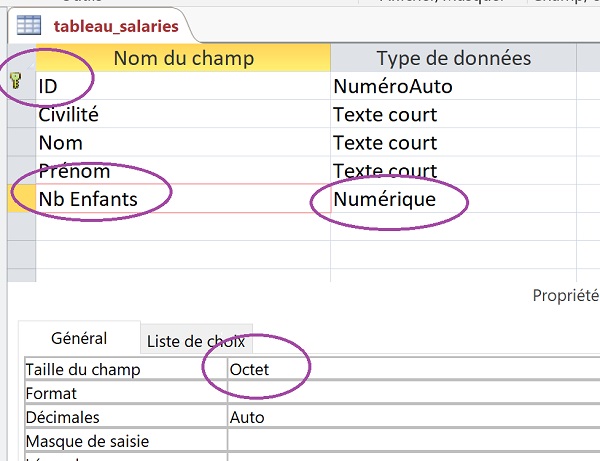Click the row selector for Nom
This screenshot has width=600, height=461.
pos(21,142)
